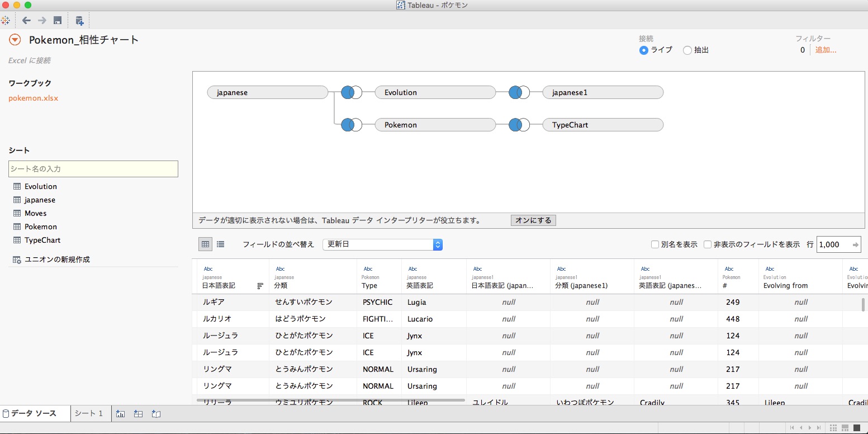Screen dimensions: 868x434
Task: Go to next sheet navigation arrow
Action: [810, 428]
